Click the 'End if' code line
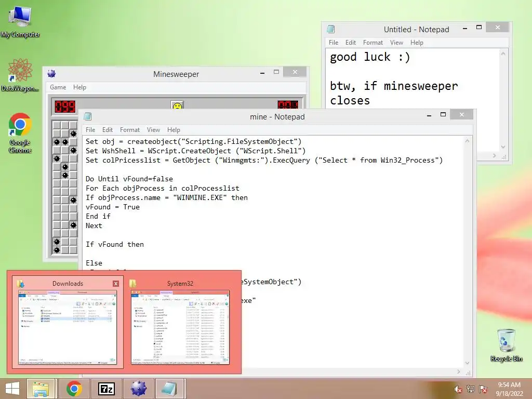 pos(98,216)
